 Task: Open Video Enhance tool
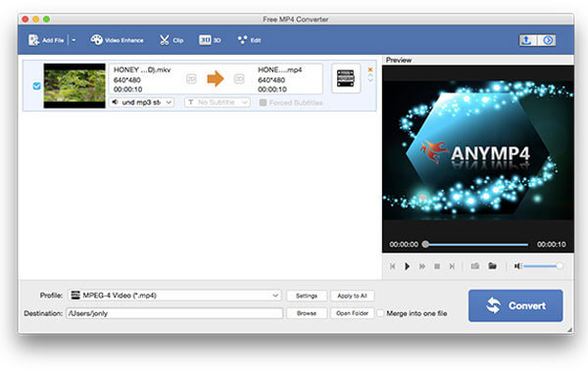[117, 40]
